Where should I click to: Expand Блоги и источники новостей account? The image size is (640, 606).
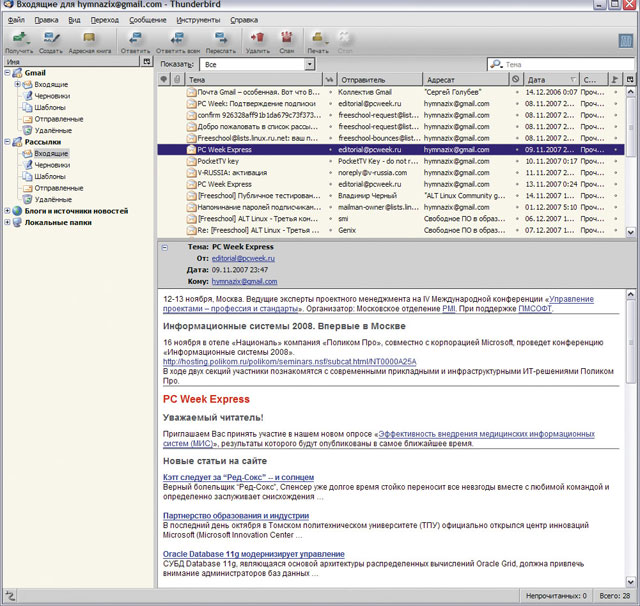(7, 211)
